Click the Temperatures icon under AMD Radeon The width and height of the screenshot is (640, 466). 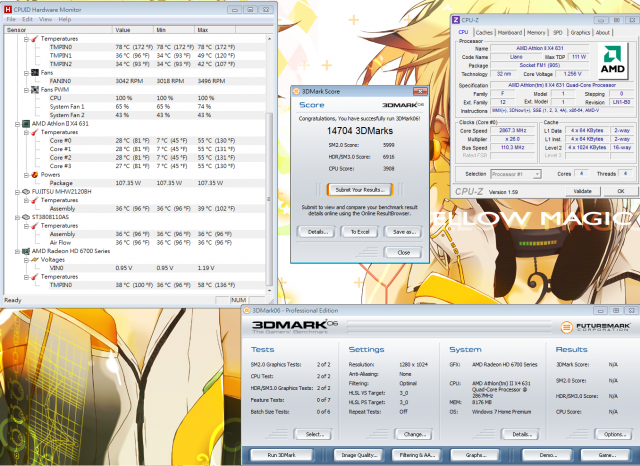pyautogui.click(x=35, y=277)
